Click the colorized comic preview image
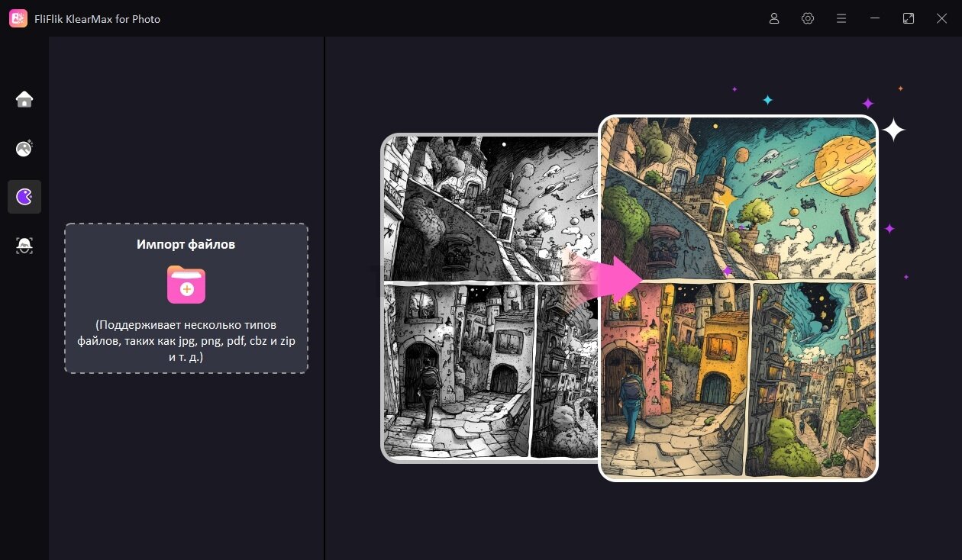The image size is (962, 560). click(738, 298)
